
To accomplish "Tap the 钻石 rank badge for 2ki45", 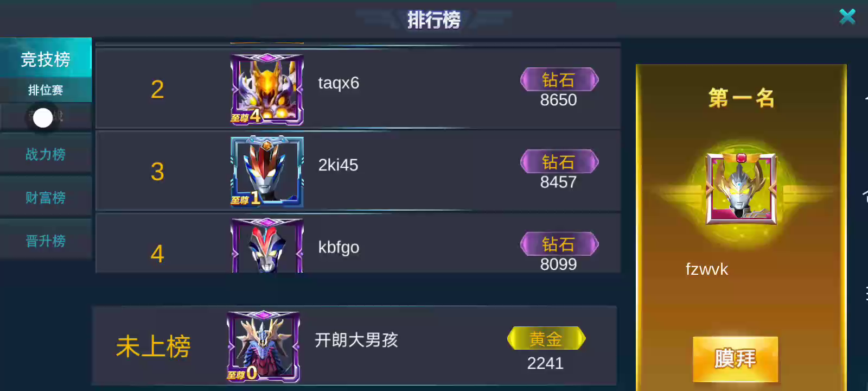I will pos(559,162).
